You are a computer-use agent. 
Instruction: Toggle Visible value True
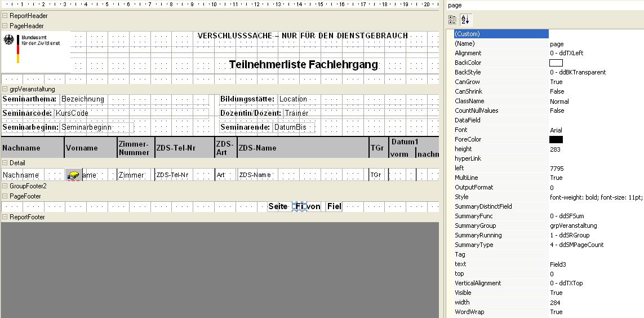[556, 293]
